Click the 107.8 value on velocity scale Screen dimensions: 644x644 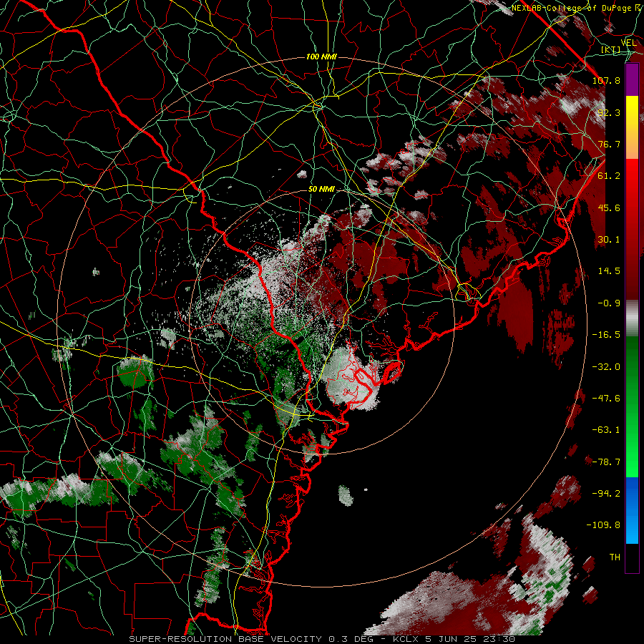coord(606,80)
